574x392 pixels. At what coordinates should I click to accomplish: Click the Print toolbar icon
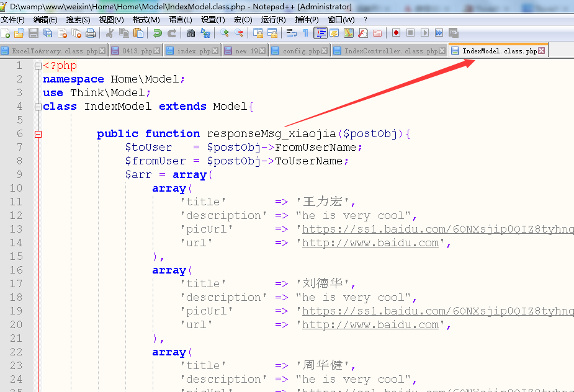91,33
